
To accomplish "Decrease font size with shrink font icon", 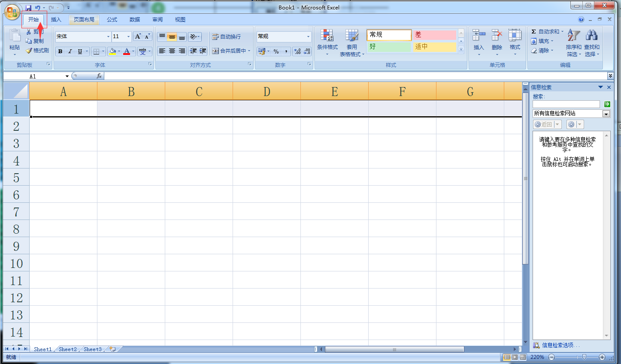I will (x=147, y=36).
